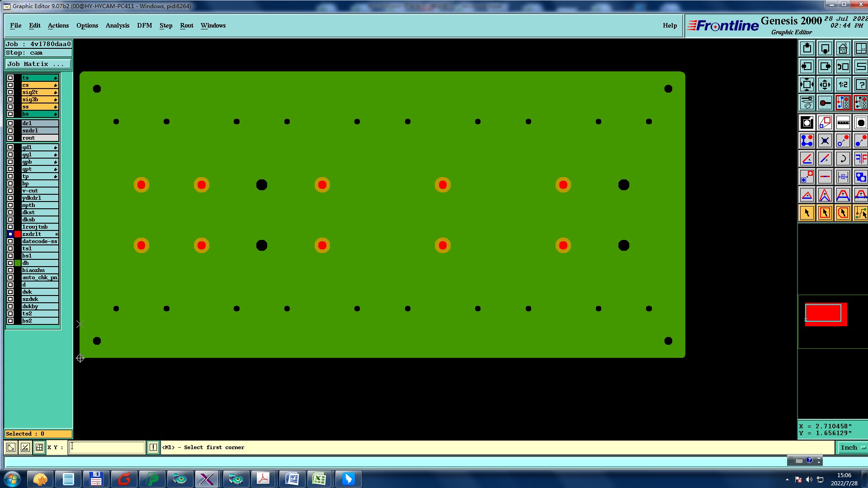This screenshot has height=488, width=868.
Task: Toggle checkbox for the drl layer
Action: point(10,123)
